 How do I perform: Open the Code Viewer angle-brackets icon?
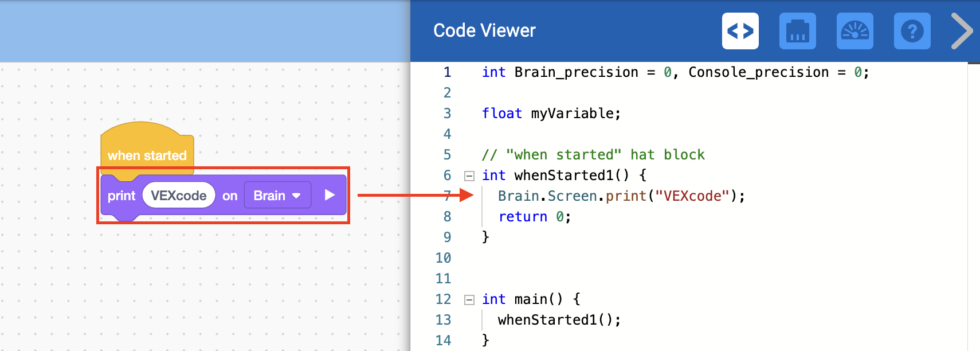pyautogui.click(x=740, y=31)
